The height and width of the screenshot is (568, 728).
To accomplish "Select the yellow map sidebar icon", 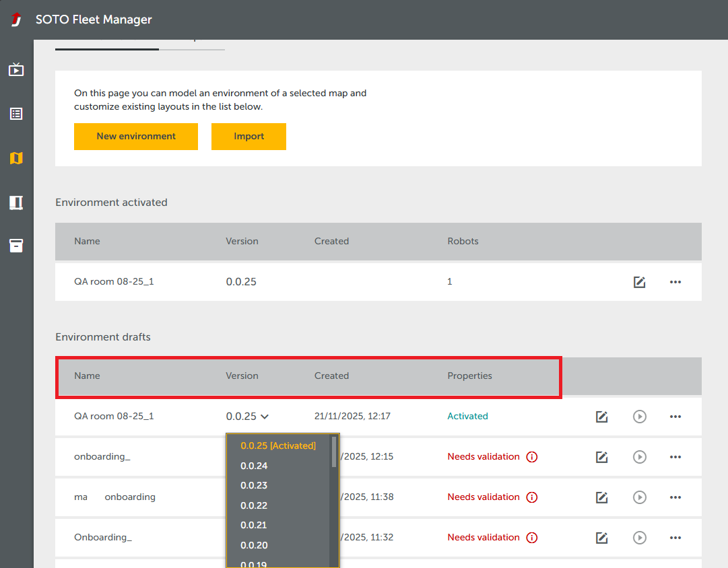I will (x=16, y=158).
